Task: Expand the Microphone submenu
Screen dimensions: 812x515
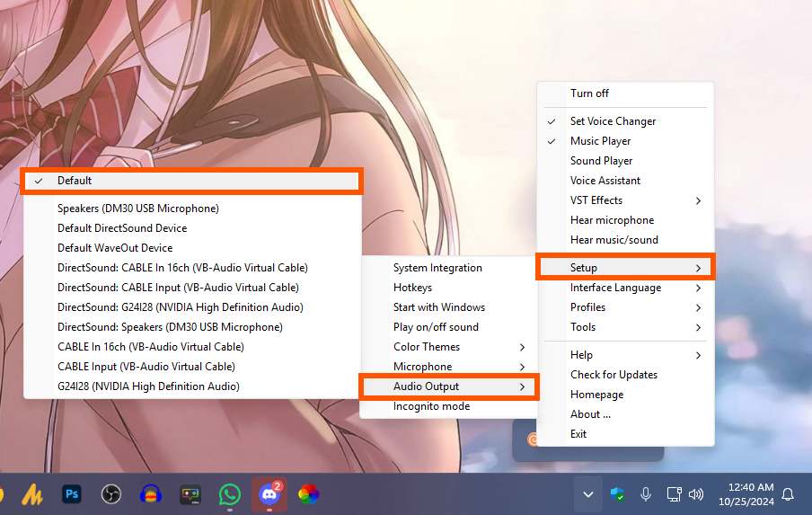Action: coord(448,367)
